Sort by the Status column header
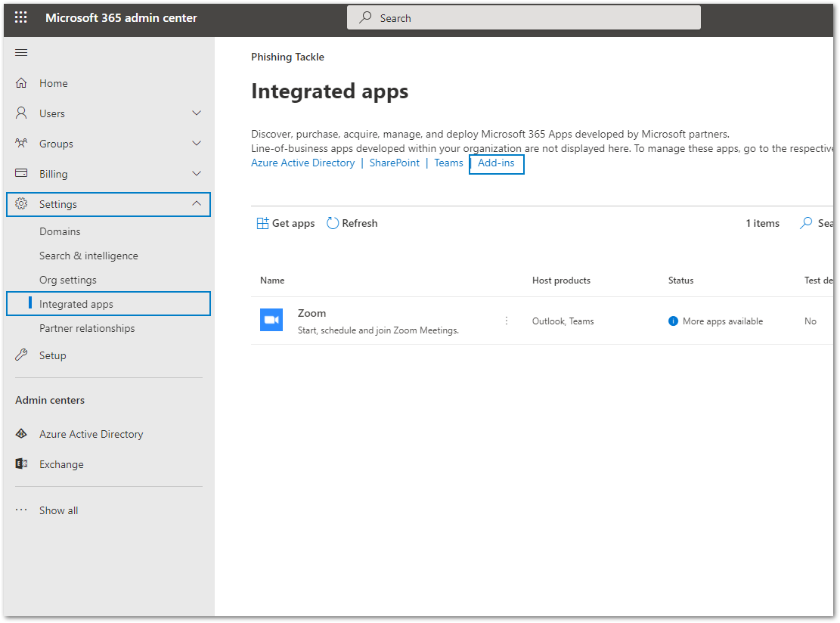Screen dimensions: 840x623 pyautogui.click(x=680, y=281)
